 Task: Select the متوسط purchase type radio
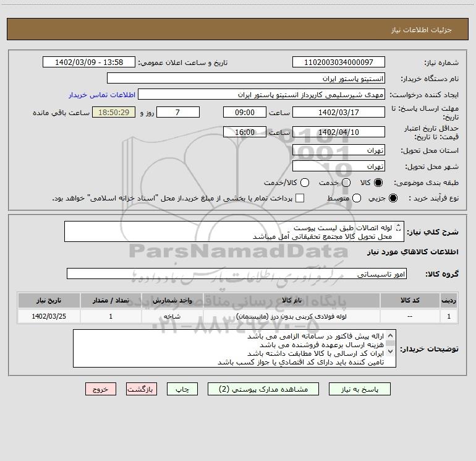coord(357,198)
